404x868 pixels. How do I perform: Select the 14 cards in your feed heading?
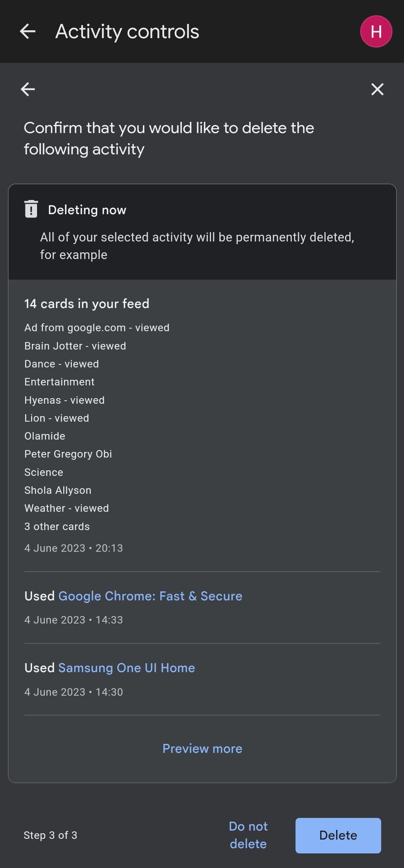[x=87, y=304]
